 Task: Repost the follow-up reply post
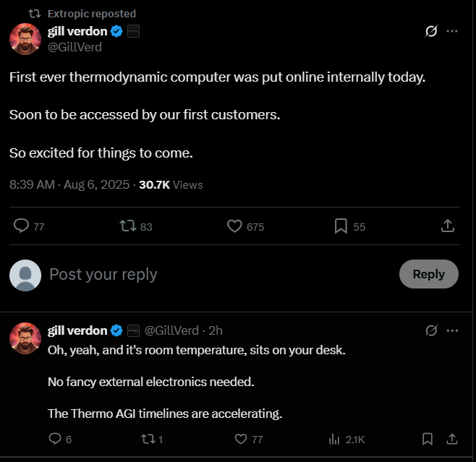click(148, 439)
